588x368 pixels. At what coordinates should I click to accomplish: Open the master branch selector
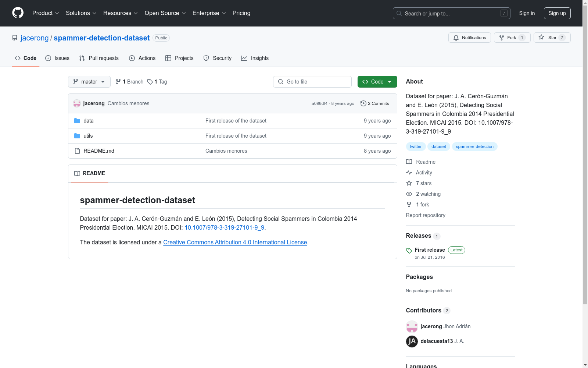pyautogui.click(x=89, y=82)
